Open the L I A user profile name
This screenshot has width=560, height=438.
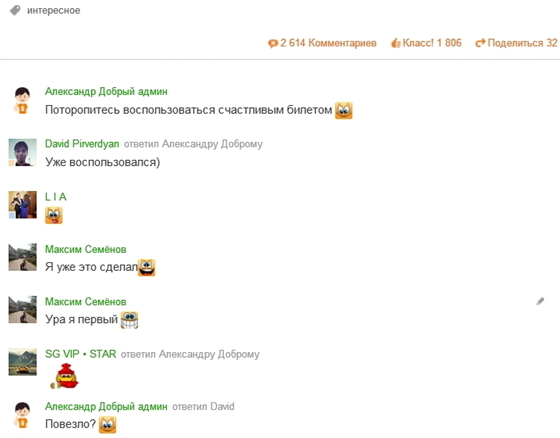click(55, 197)
